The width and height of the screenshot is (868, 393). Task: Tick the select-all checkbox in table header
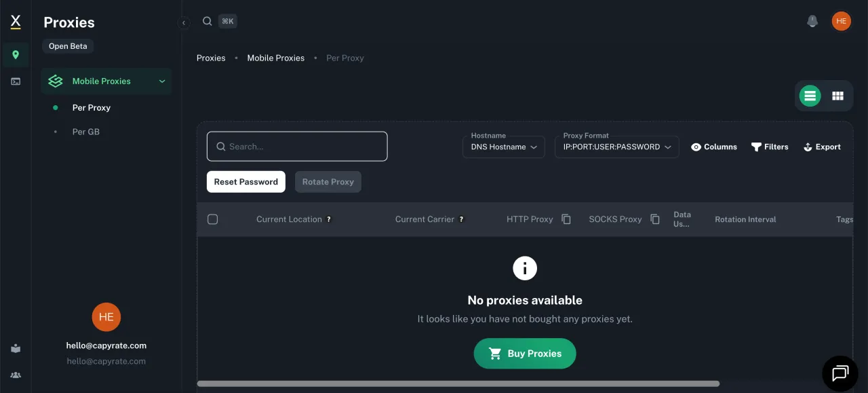tap(212, 219)
